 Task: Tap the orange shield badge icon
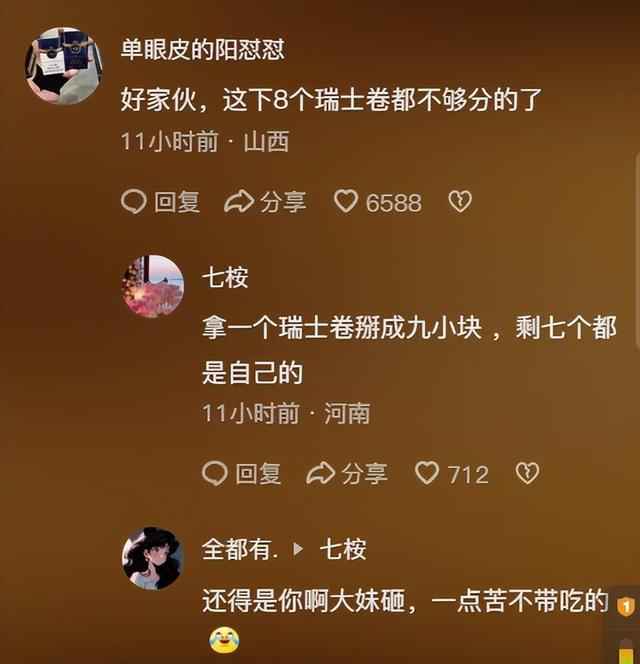point(626,607)
